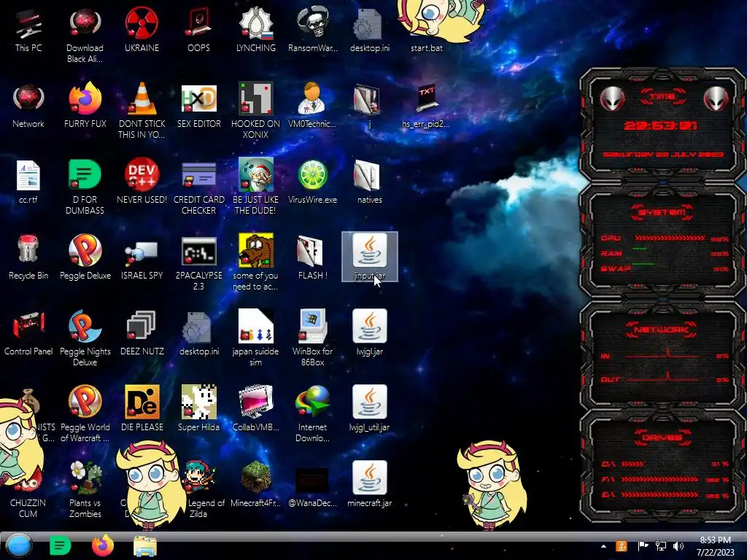Open the Recycle Bin
The image size is (747, 560).
pos(28,257)
